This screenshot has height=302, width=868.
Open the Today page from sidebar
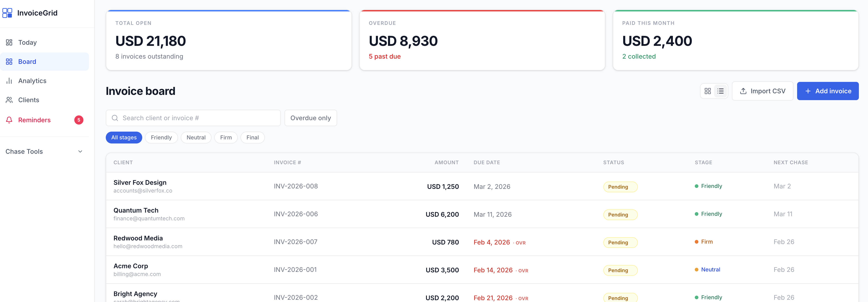pos(27,42)
